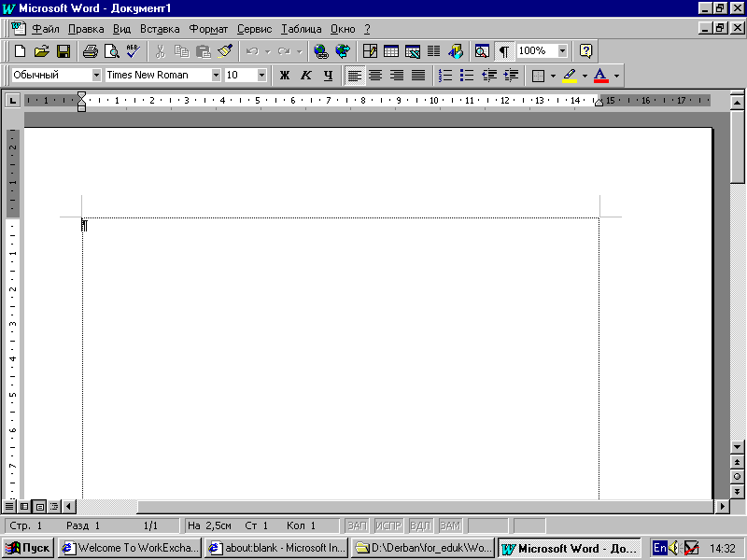The width and height of the screenshot is (747, 560).
Task: Open the font size 10 dropdown
Action: [x=261, y=76]
